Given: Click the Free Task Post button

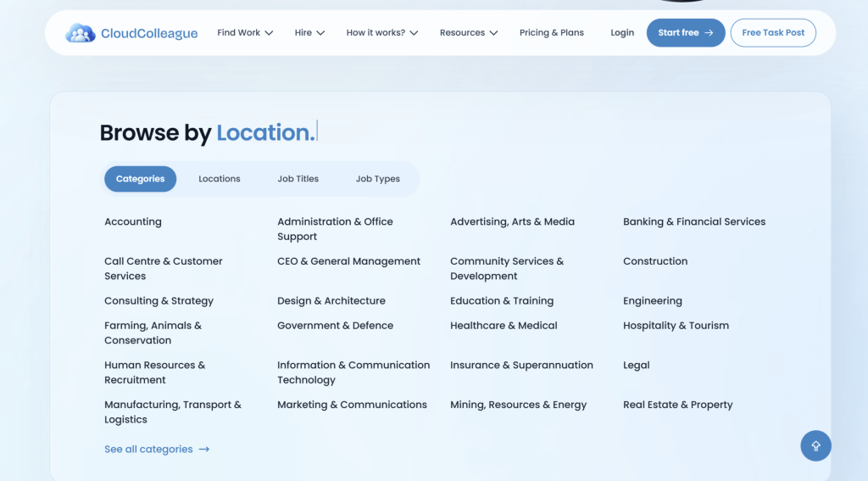Looking at the screenshot, I should coord(773,33).
